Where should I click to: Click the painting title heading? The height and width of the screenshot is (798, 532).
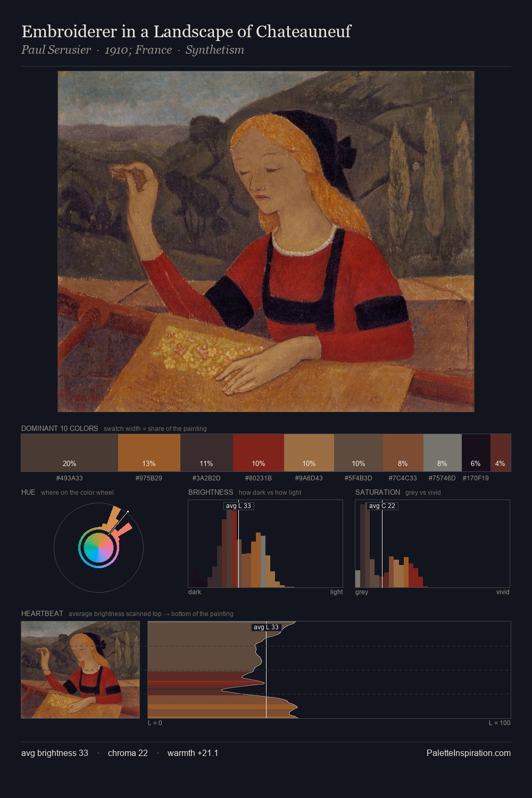pos(186,31)
